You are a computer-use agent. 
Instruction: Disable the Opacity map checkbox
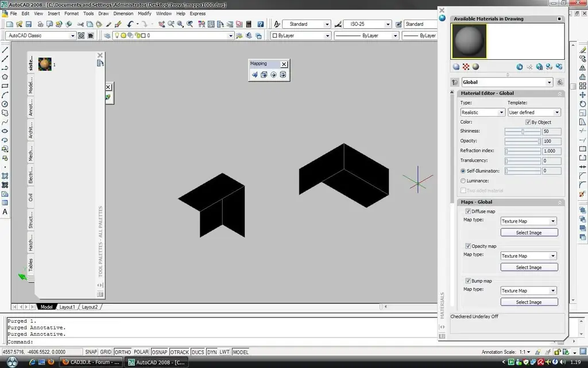(468, 246)
